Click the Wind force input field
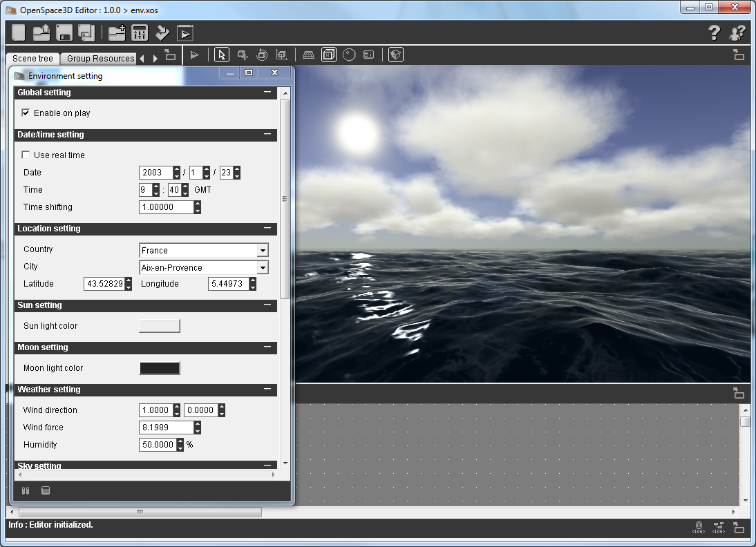The height and width of the screenshot is (547, 756). coord(166,428)
